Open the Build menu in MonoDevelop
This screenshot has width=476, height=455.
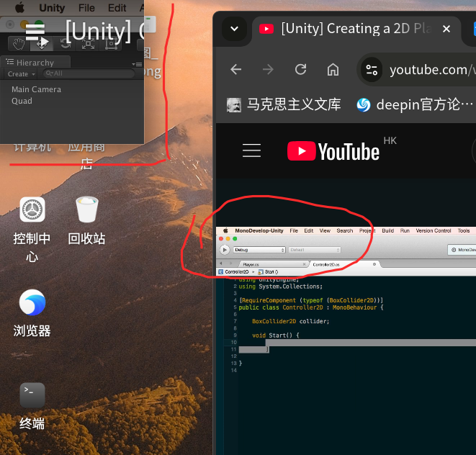click(387, 230)
